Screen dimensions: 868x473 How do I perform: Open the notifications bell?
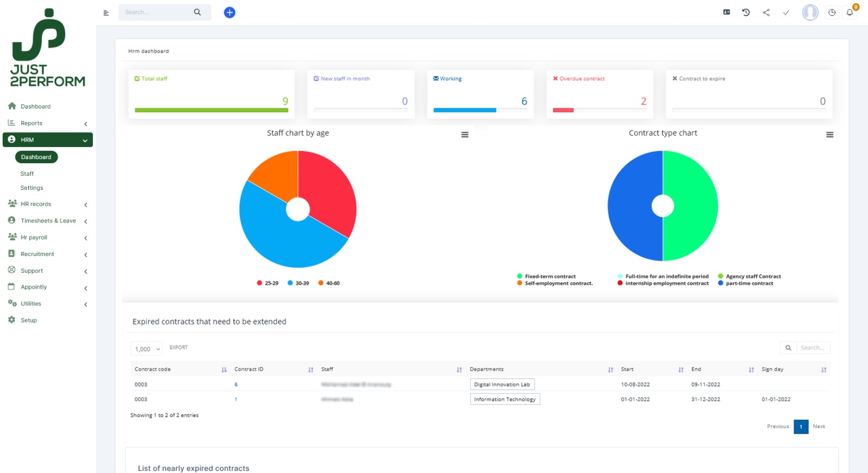point(850,12)
